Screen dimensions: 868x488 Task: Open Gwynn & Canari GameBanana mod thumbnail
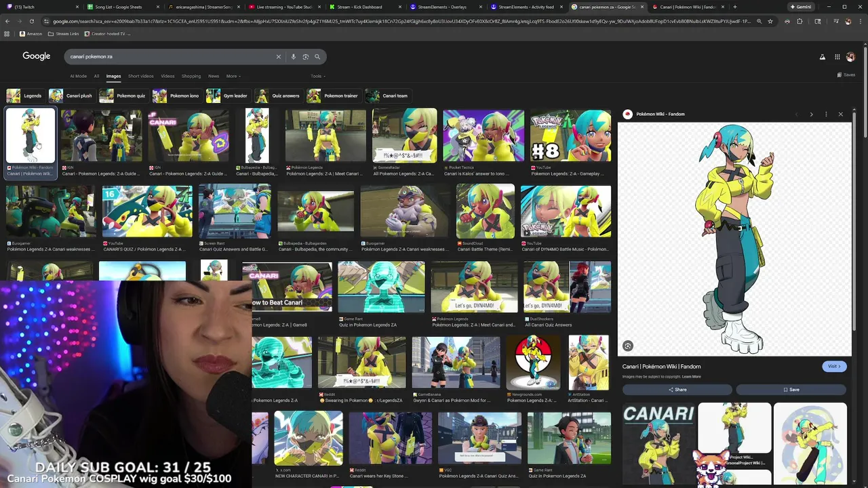coord(456,363)
